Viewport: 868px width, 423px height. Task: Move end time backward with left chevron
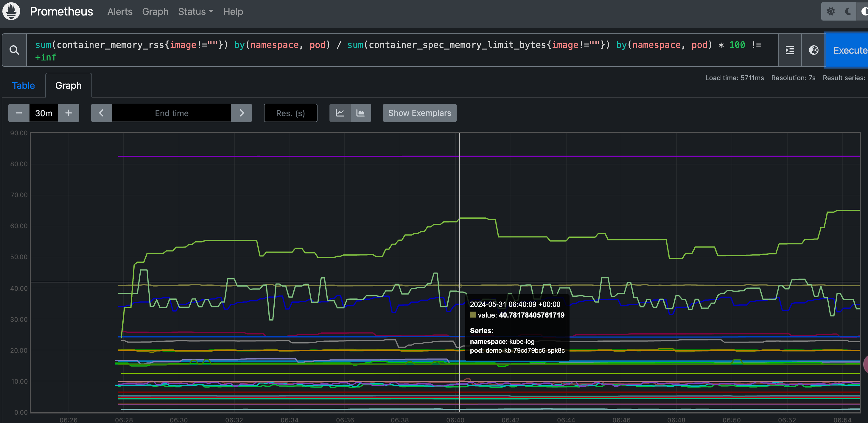tap(101, 113)
